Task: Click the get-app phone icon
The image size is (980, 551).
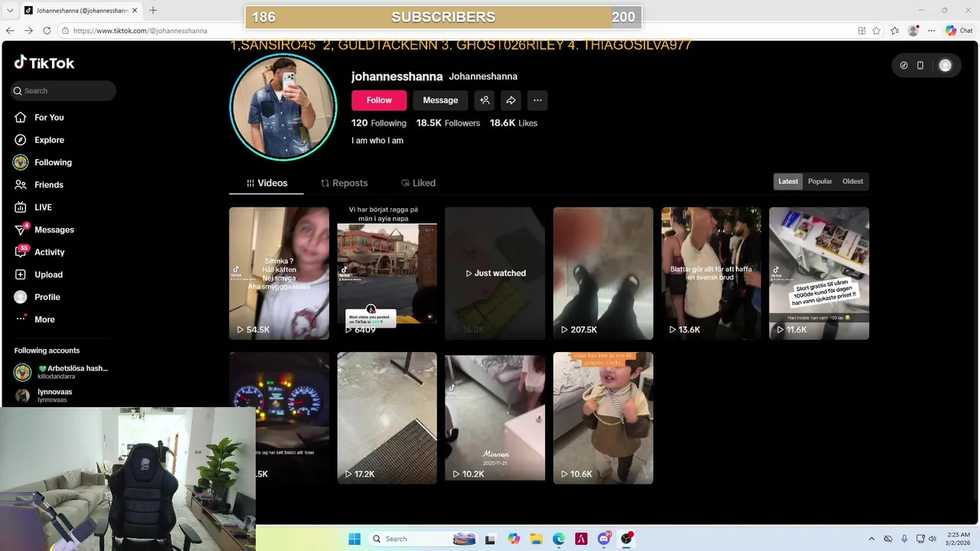Action: [920, 66]
